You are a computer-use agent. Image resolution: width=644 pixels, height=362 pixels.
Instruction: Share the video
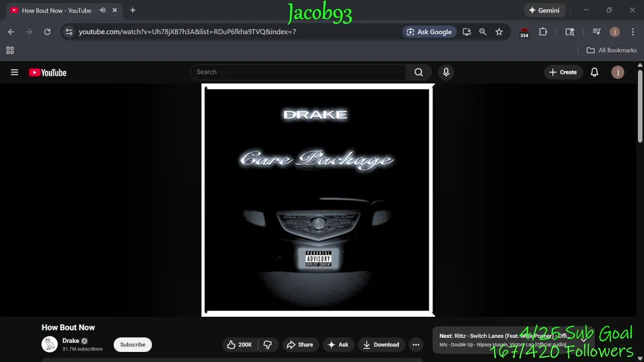(x=300, y=344)
